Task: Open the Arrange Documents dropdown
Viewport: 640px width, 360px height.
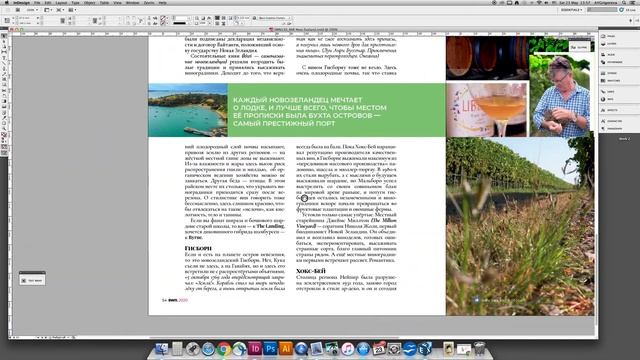Action: tap(72, 9)
